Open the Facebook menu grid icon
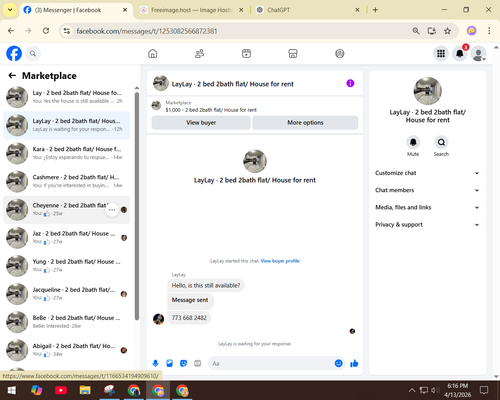The image size is (500, 400). tap(441, 53)
